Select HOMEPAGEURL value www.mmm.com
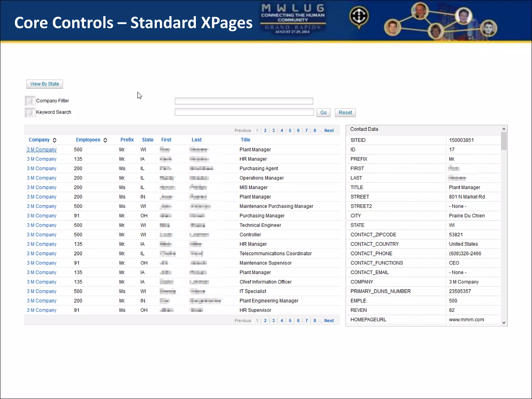 pos(466,320)
